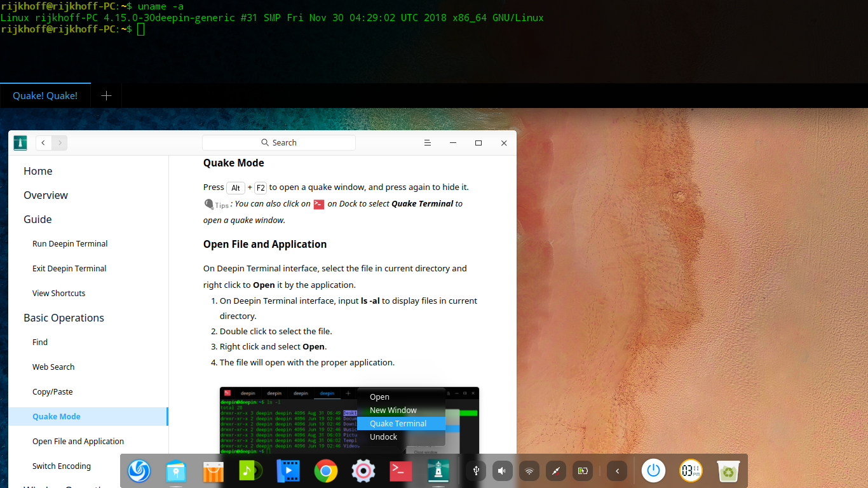Open "Run Deepin Terminal" sidebar entry

point(70,244)
